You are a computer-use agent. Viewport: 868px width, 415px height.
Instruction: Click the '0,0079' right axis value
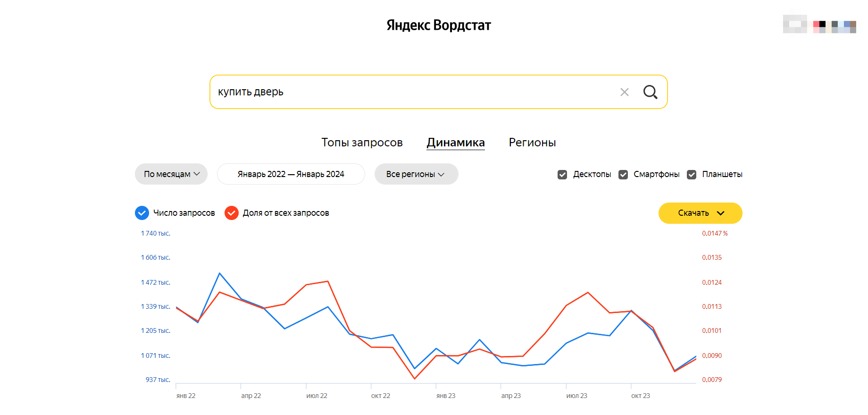[712, 380]
